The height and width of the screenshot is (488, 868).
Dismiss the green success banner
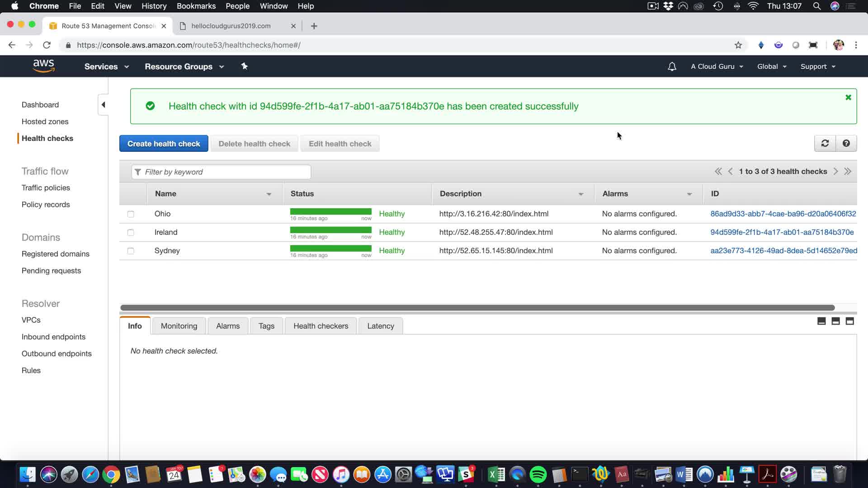848,97
